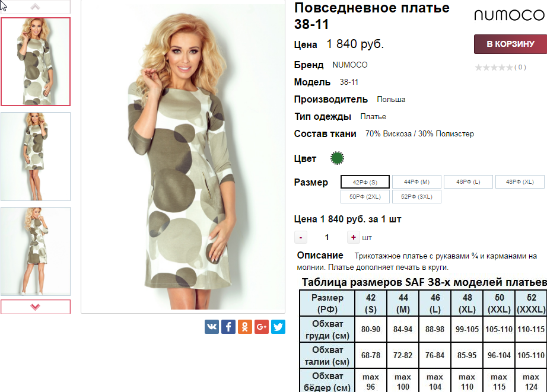The height and width of the screenshot is (392, 547).
Task: Share the dress on Google Plus
Action: tap(262, 327)
